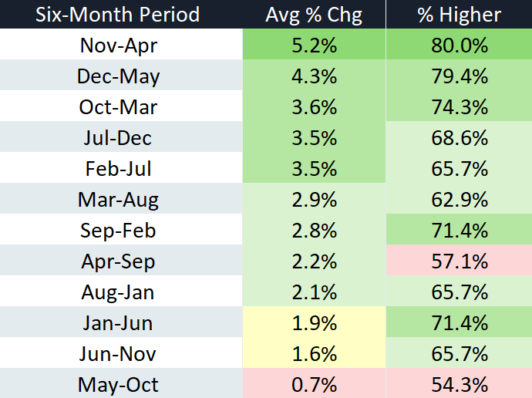Viewport: 532px width, 398px height.
Task: Select the Nov-Apr period cell
Action: pos(121,44)
